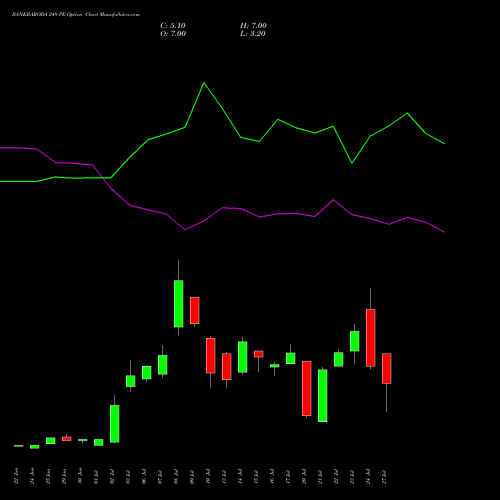The height and width of the screenshot is (500, 500).
Task: Click the "27 Jul" date axis label
Action: click(384, 477)
